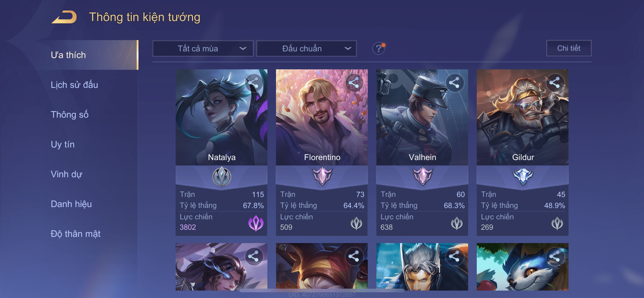Switch to the Thông số tab
This screenshot has width=644, height=298.
[69, 114]
